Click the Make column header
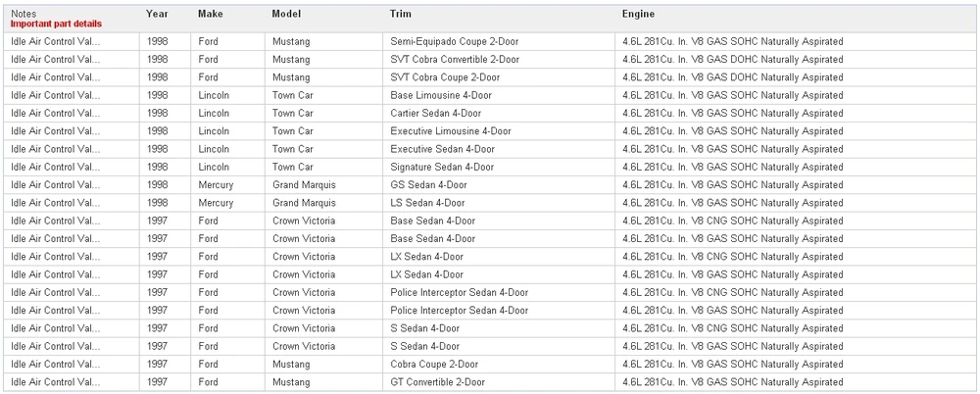 (210, 14)
